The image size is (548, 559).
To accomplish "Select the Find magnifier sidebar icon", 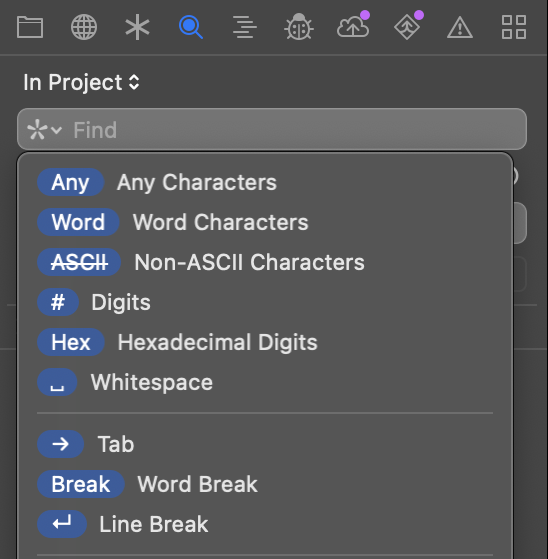I will [191, 27].
